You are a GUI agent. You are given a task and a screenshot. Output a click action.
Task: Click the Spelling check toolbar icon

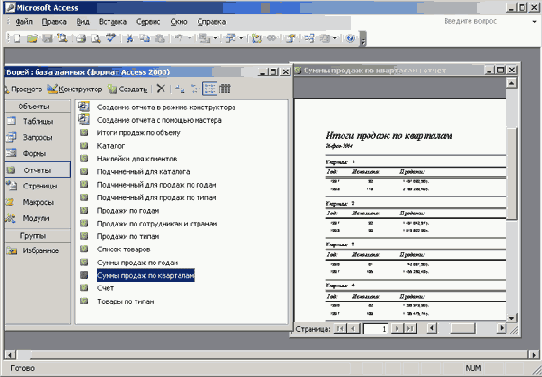111,38
